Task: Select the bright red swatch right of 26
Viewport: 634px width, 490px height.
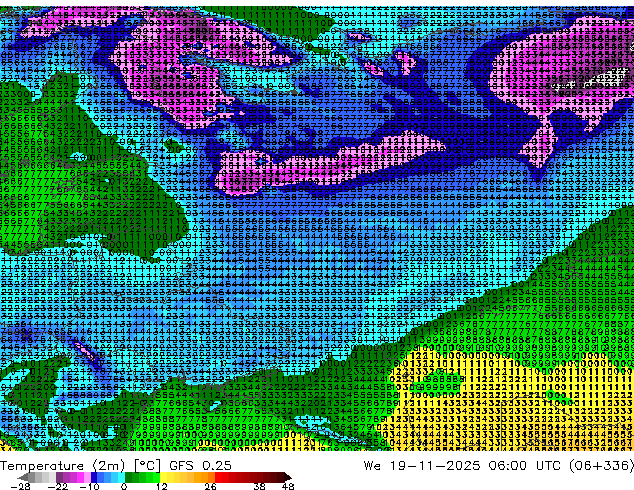Action: pyautogui.click(x=218, y=477)
